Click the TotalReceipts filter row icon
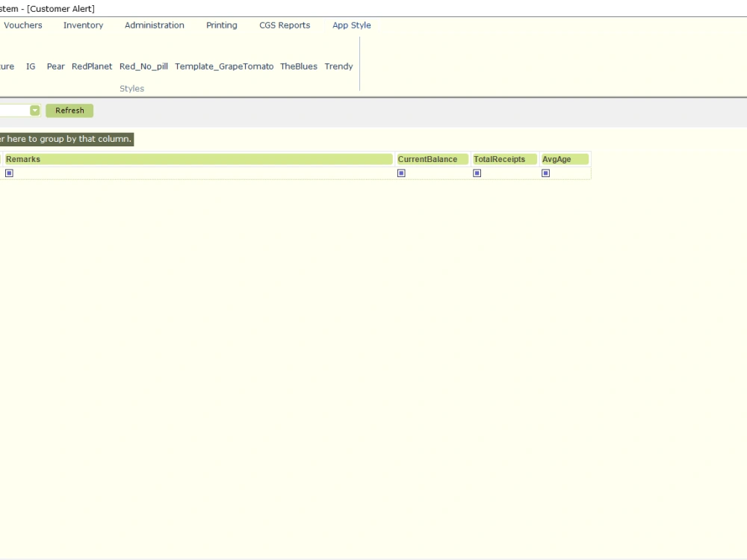This screenshot has height=560, width=747. (477, 173)
